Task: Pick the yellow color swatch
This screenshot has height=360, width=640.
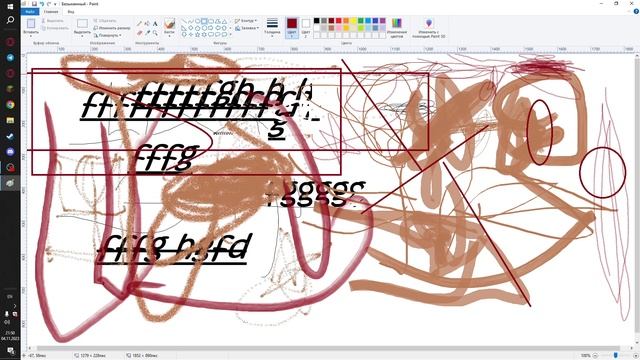Action: (353, 20)
